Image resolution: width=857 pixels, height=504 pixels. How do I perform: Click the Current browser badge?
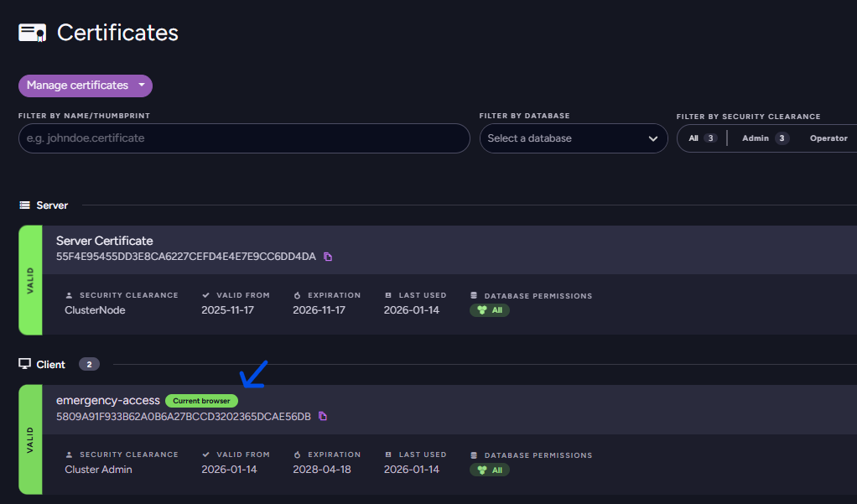click(x=202, y=401)
